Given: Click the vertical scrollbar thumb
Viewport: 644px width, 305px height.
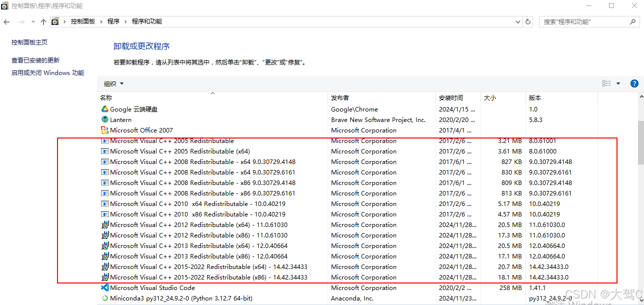Looking at the screenshot, I should [x=640, y=141].
